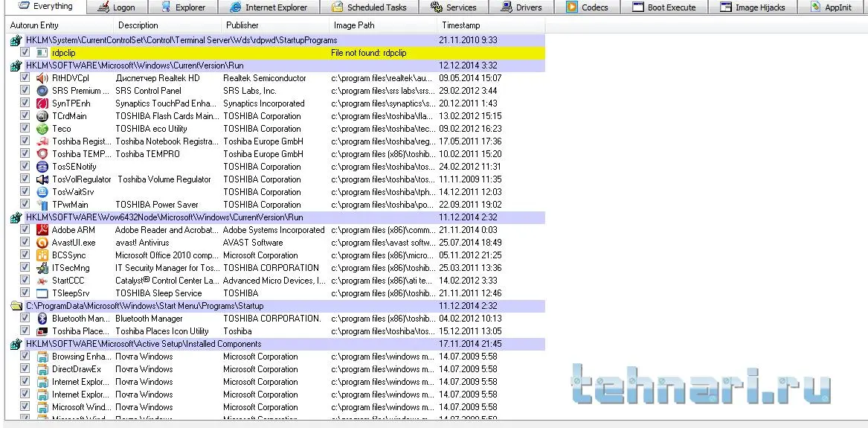The width and height of the screenshot is (868, 428).
Task: Open the Image Hijacks tab
Action: click(753, 7)
